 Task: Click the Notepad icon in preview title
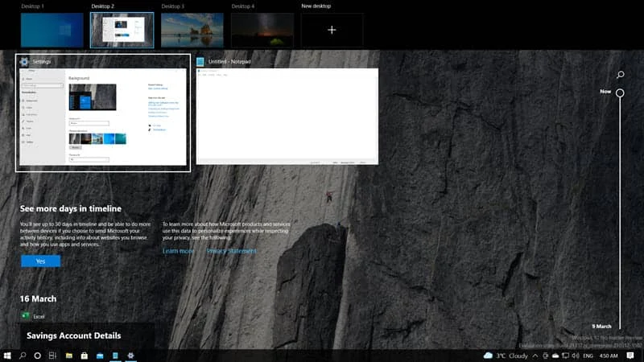(200, 62)
